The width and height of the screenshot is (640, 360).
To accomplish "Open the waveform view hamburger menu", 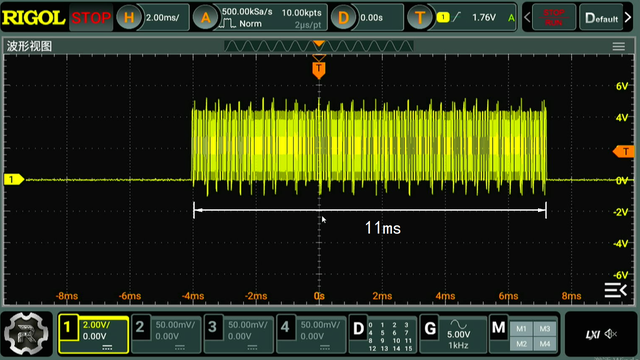I will [618, 47].
